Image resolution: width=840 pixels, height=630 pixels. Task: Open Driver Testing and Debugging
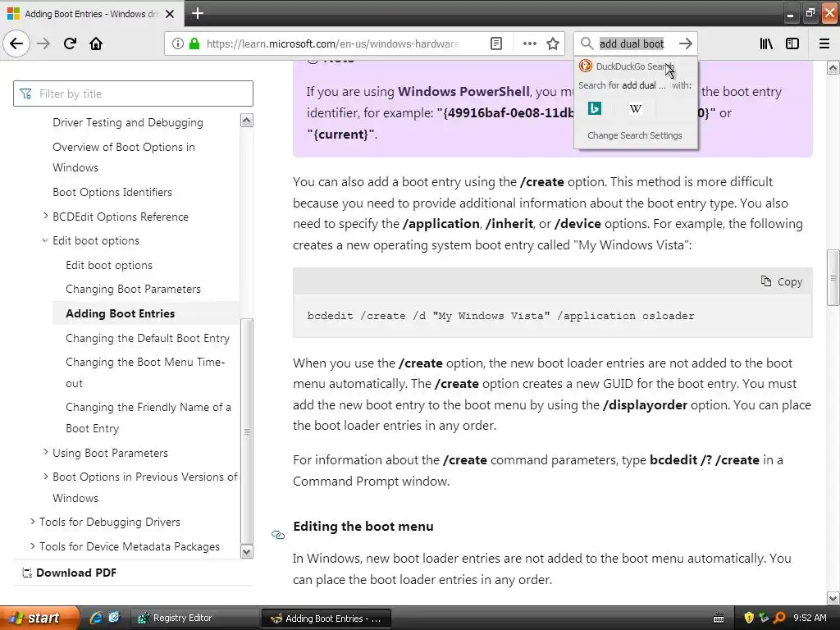click(127, 123)
